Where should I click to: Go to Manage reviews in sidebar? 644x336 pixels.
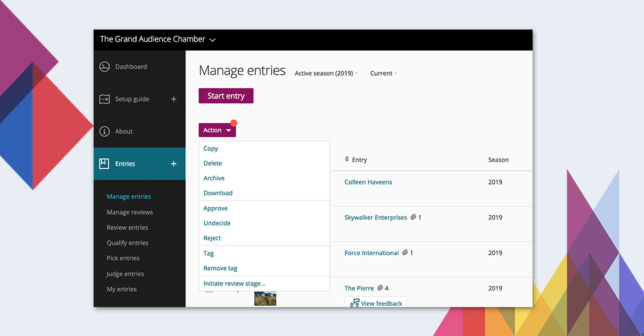click(x=130, y=212)
